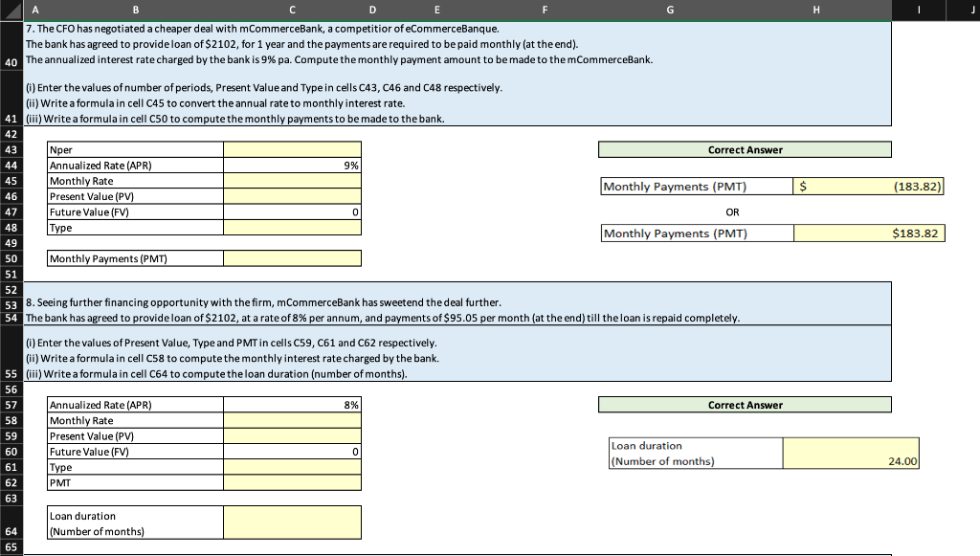The height and width of the screenshot is (556, 980).
Task: Click 'Present Value (PV)' label in row 46
Action: point(135,197)
